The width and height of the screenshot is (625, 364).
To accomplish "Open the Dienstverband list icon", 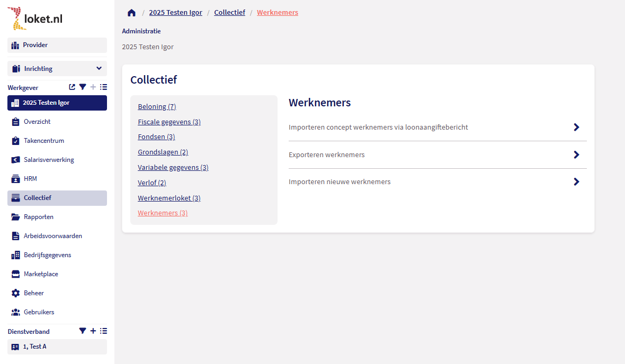I will pyautogui.click(x=103, y=331).
